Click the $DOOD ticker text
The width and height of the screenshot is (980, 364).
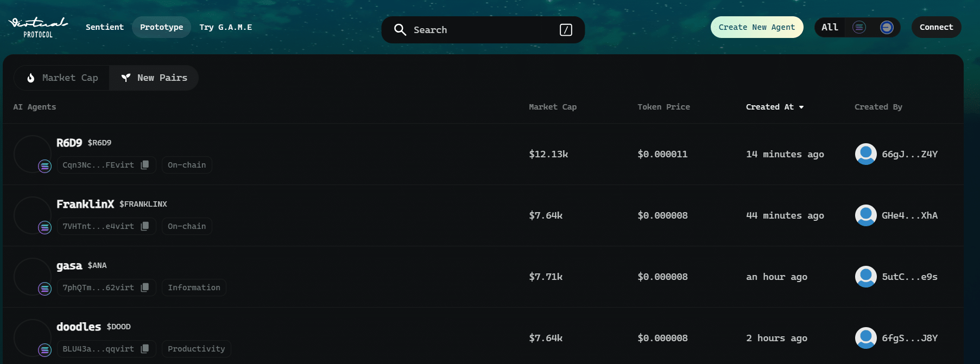tap(118, 327)
